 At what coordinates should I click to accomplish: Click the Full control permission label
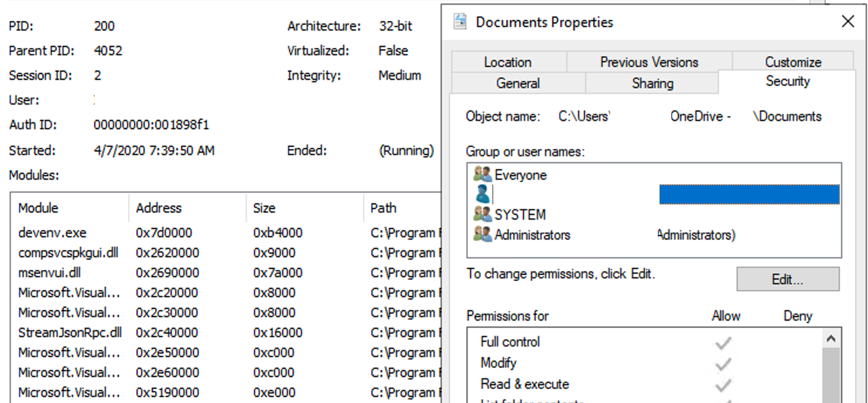click(x=510, y=342)
